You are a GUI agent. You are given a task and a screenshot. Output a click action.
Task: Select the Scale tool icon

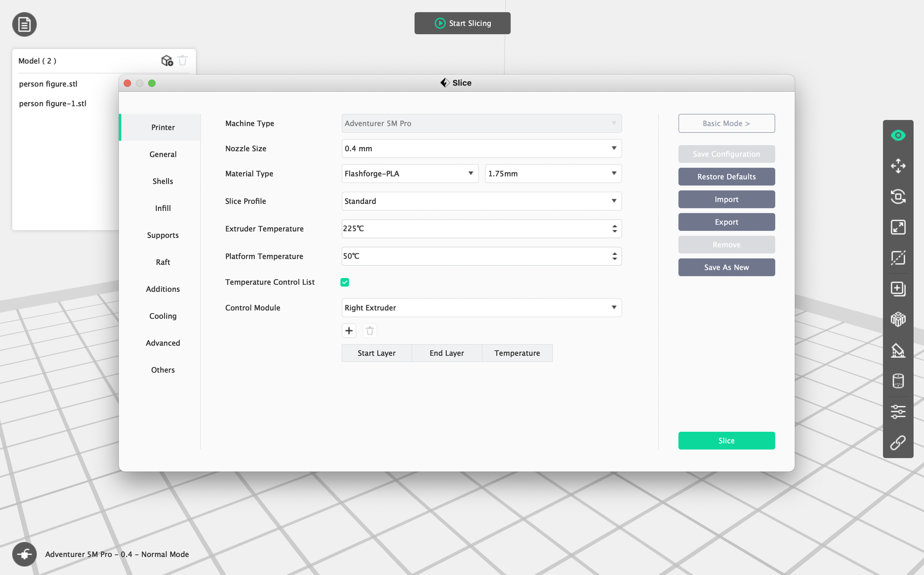pos(898,227)
